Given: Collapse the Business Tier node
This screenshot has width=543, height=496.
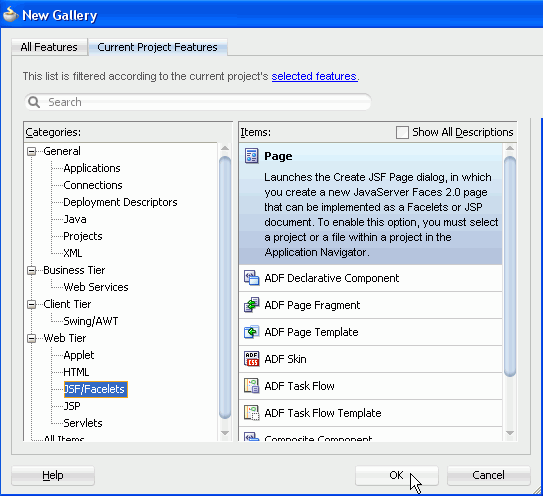Looking at the screenshot, I should click(x=32, y=271).
